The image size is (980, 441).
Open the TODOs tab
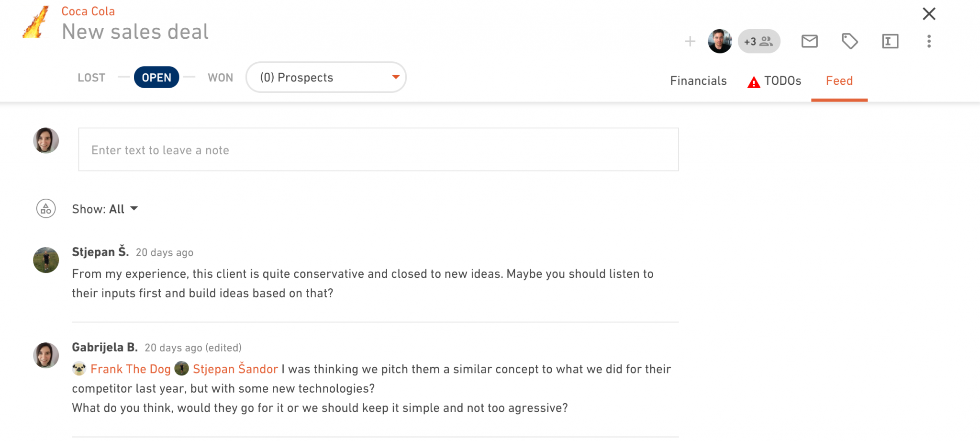[x=774, y=81]
